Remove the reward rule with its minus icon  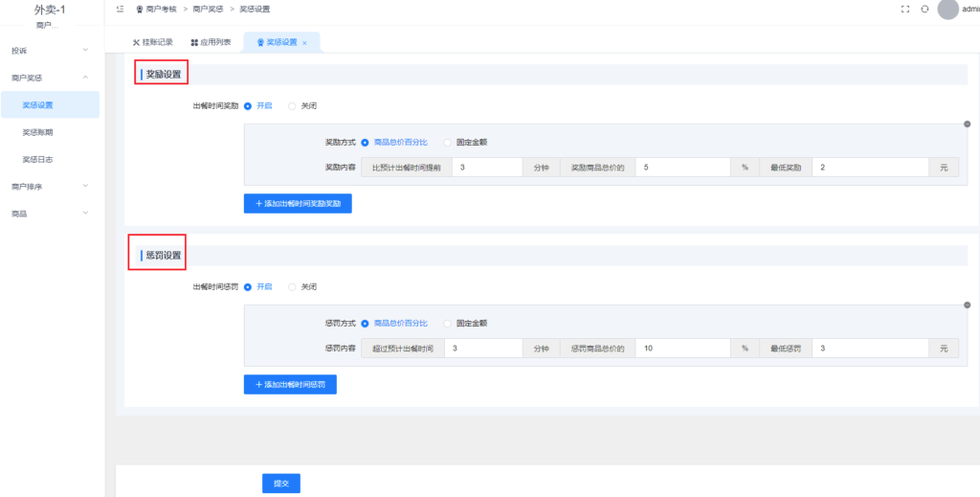pos(967,124)
